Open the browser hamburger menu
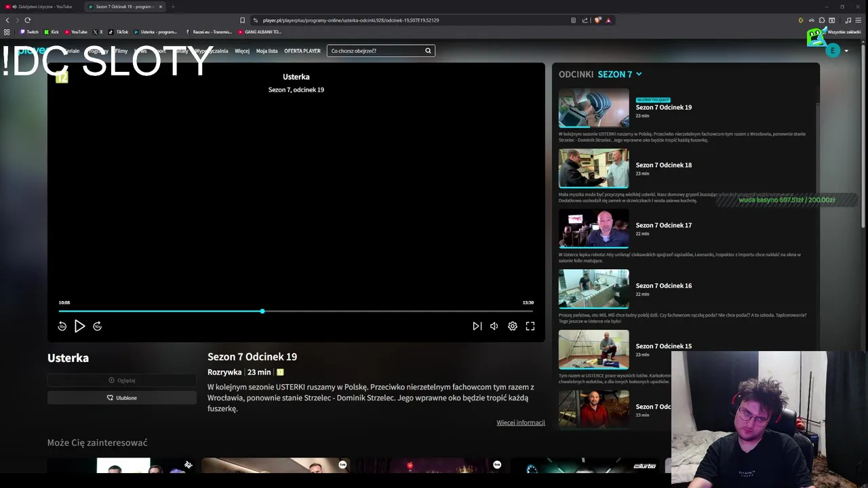This screenshot has height=488, width=868. pyautogui.click(x=859, y=20)
